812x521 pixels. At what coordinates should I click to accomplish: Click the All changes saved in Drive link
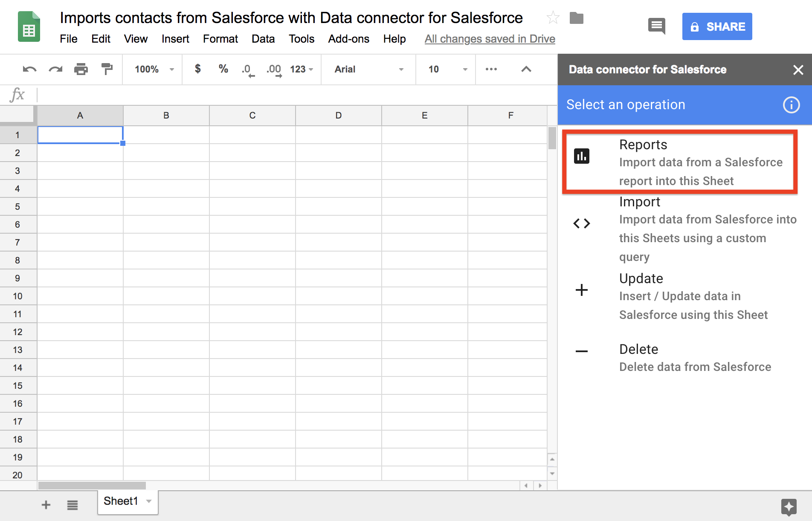click(x=490, y=39)
